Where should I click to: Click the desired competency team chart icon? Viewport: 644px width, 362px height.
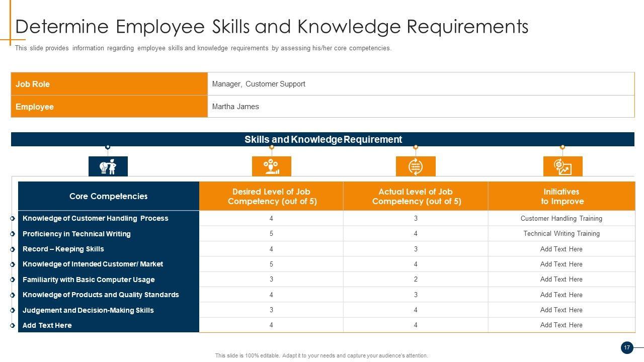click(x=271, y=166)
